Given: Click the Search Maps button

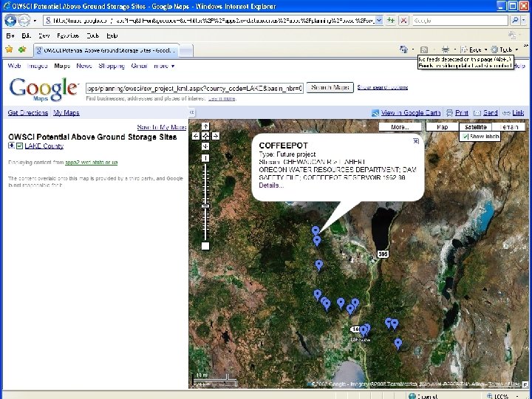Looking at the screenshot, I should [x=330, y=87].
